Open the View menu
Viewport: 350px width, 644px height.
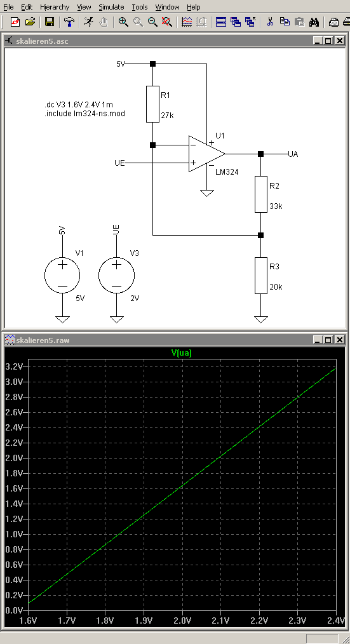click(84, 7)
